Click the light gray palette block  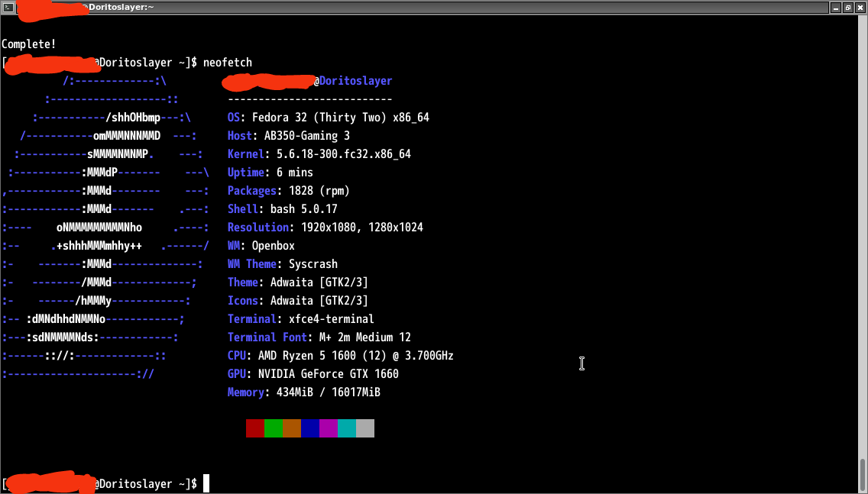364,428
